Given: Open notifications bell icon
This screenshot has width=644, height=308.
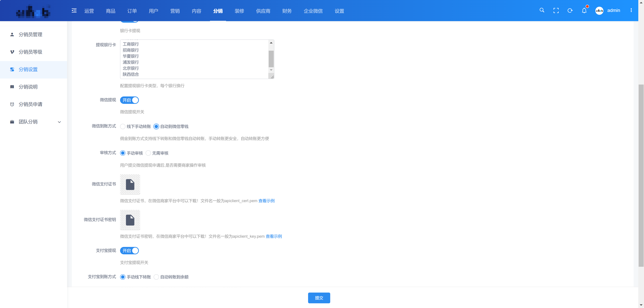Looking at the screenshot, I should coord(584,11).
